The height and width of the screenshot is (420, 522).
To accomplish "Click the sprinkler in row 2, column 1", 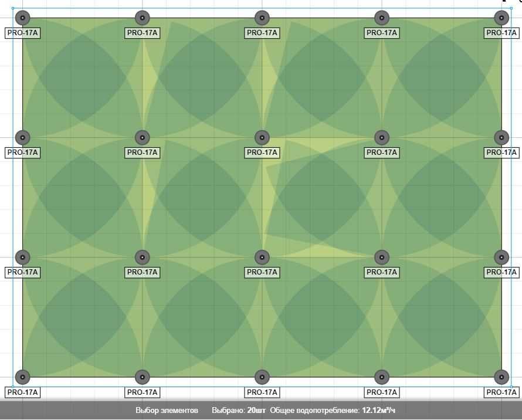I will [x=23, y=137].
